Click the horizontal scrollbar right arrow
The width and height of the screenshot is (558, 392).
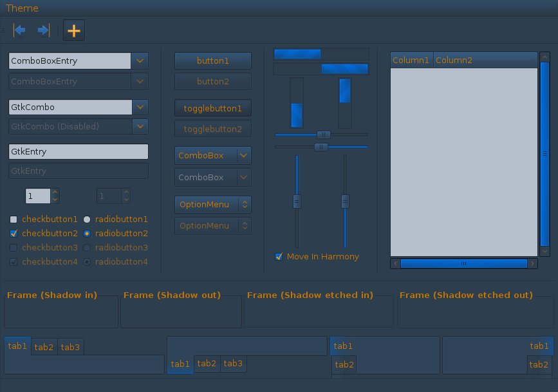[x=532, y=263]
